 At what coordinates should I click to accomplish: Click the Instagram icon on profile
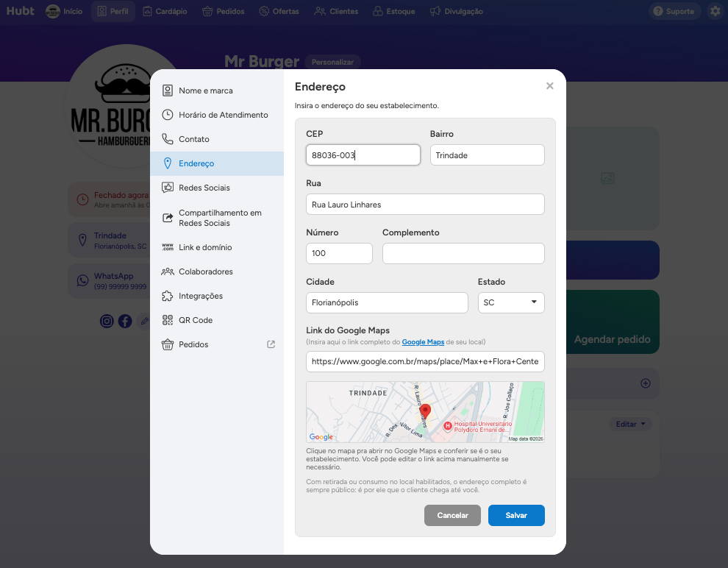click(x=107, y=321)
